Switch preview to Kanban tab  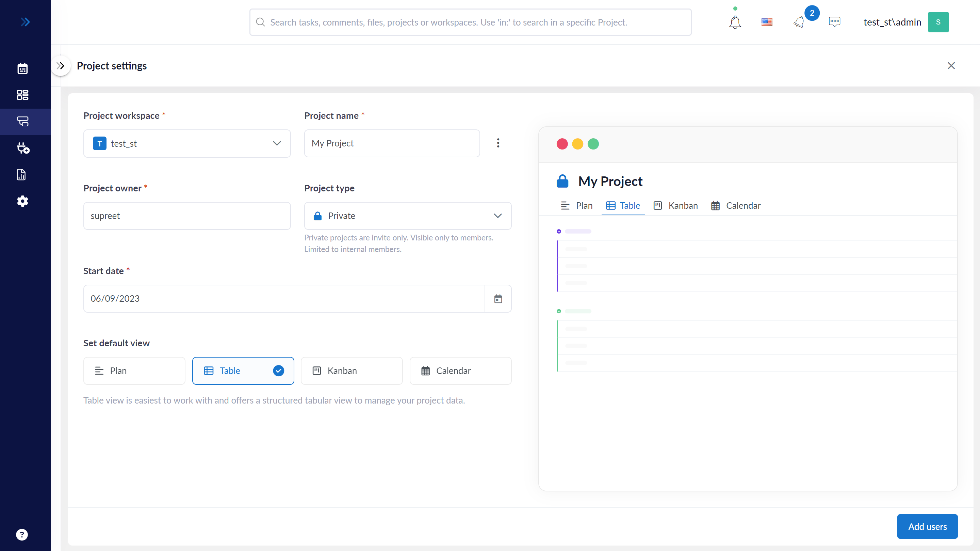(676, 206)
